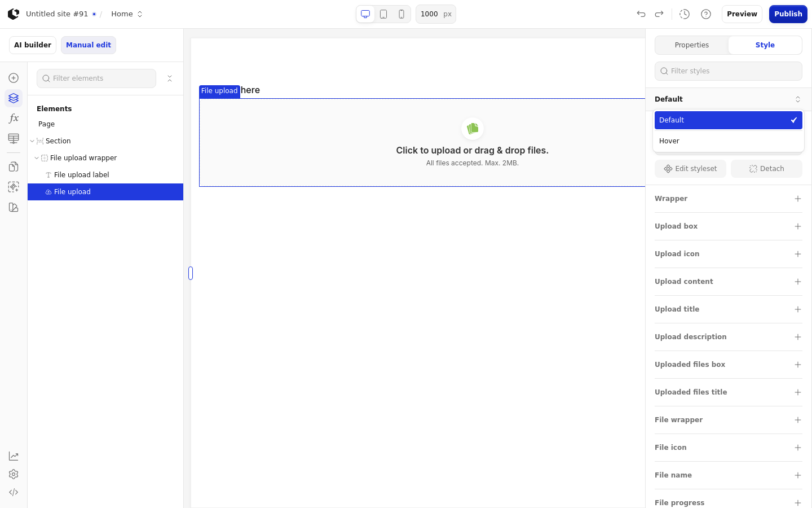The image size is (812, 508).
Task: Select the File upload label tree item
Action: point(105,175)
